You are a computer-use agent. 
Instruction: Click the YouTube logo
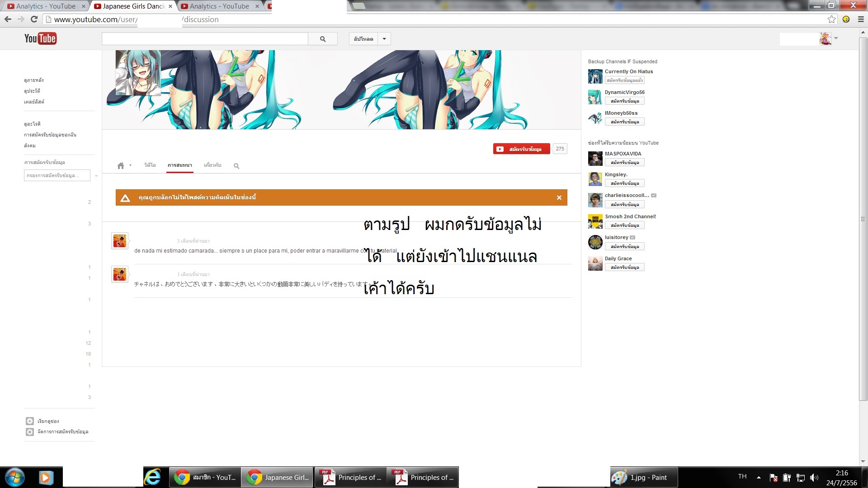[40, 38]
